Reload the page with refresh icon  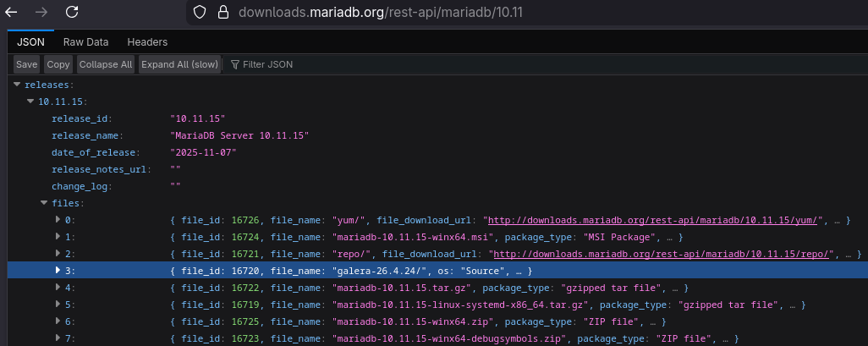(x=72, y=12)
